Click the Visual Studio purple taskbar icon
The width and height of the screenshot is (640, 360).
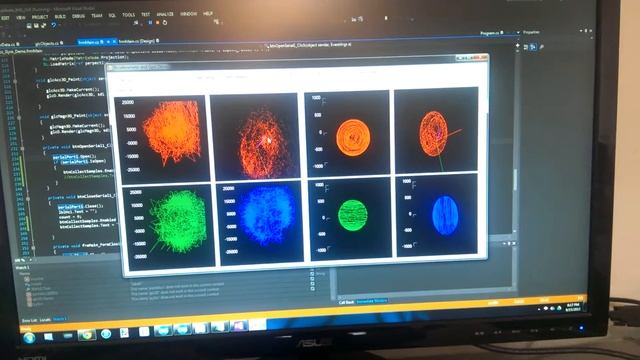coord(239,326)
